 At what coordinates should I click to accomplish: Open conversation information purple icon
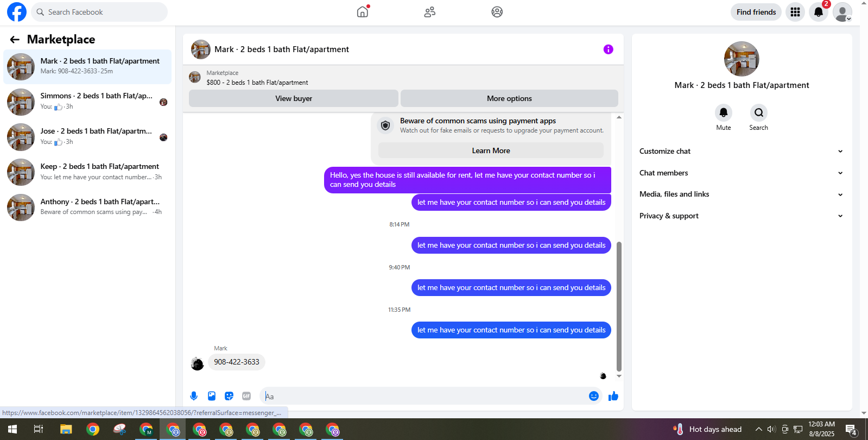pos(609,49)
